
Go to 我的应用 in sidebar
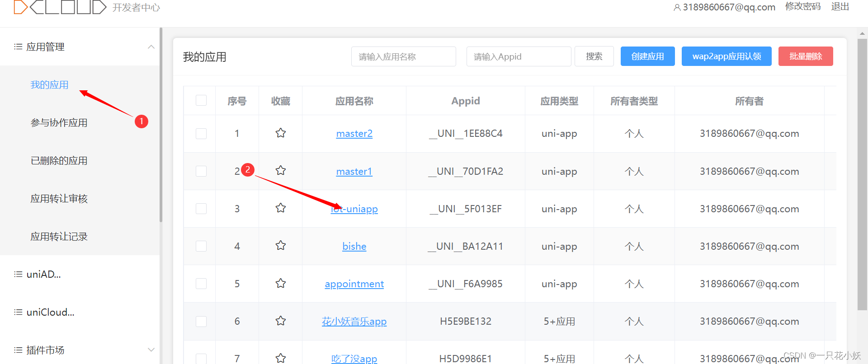click(49, 85)
